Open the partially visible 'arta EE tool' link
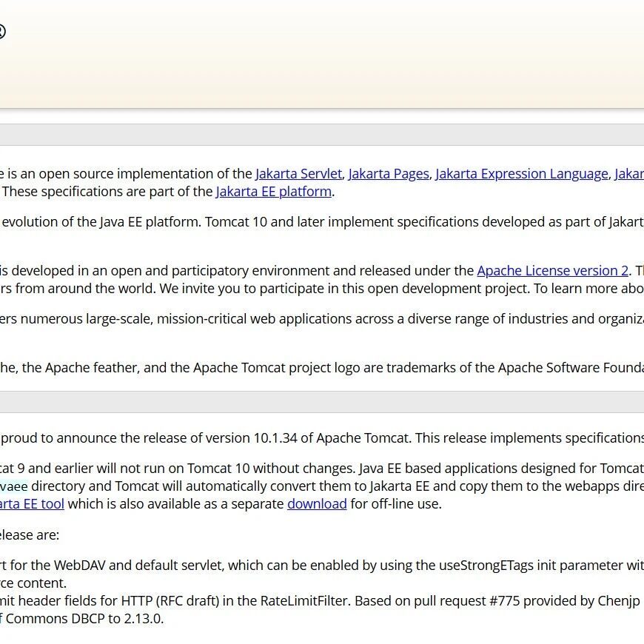644x644 pixels. 32,504
